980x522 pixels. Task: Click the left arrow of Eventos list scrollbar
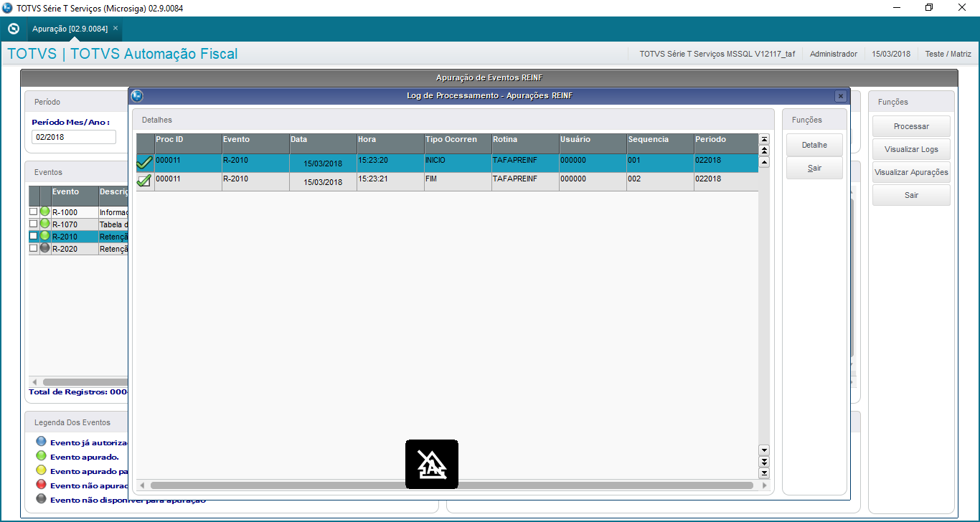(33, 382)
